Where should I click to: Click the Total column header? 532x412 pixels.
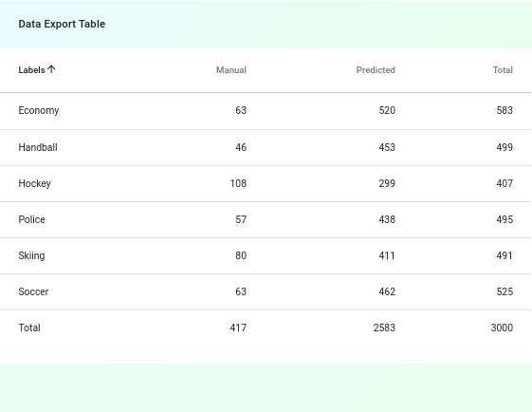pyautogui.click(x=503, y=70)
